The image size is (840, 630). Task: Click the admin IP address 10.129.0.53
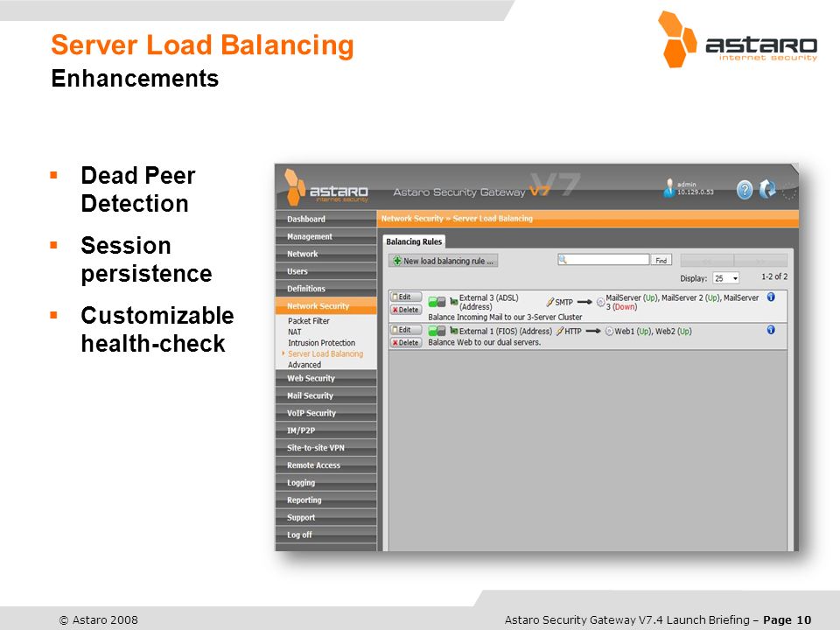(x=696, y=192)
